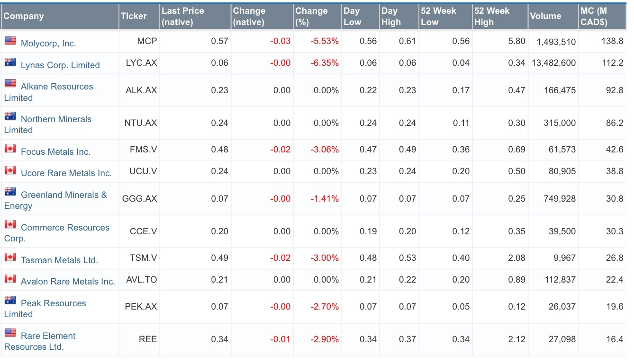Image resolution: width=634 pixels, height=364 pixels.
Task: Open the Northern Minerals Limited company link
Action: [56, 119]
